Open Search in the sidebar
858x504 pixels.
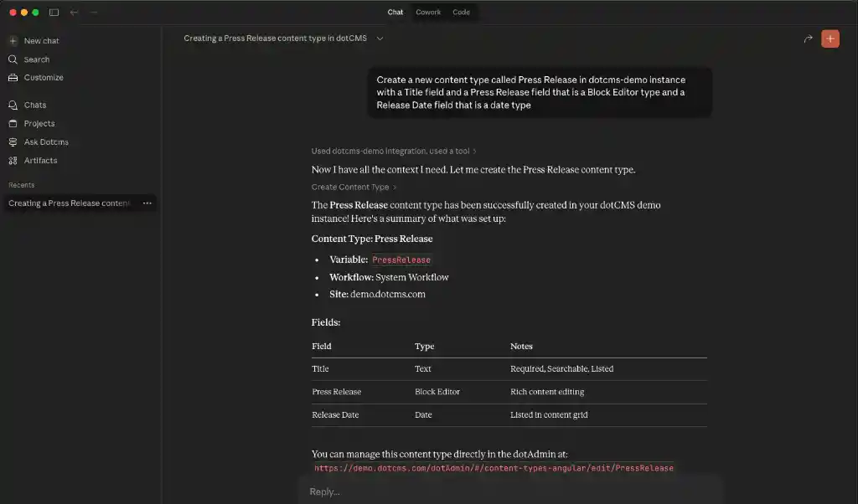36,59
